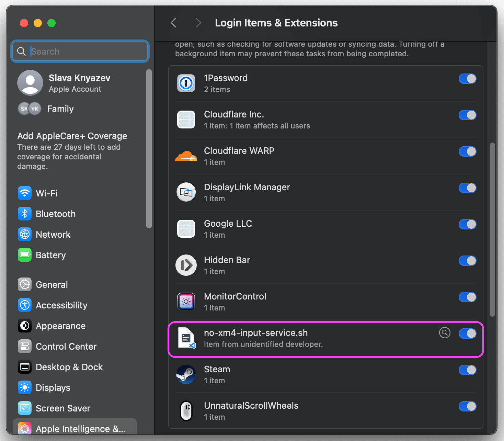Click the magnifier icon beside no-xm4-input-service.sh
Viewport: 504px width, 441px height.
click(445, 333)
